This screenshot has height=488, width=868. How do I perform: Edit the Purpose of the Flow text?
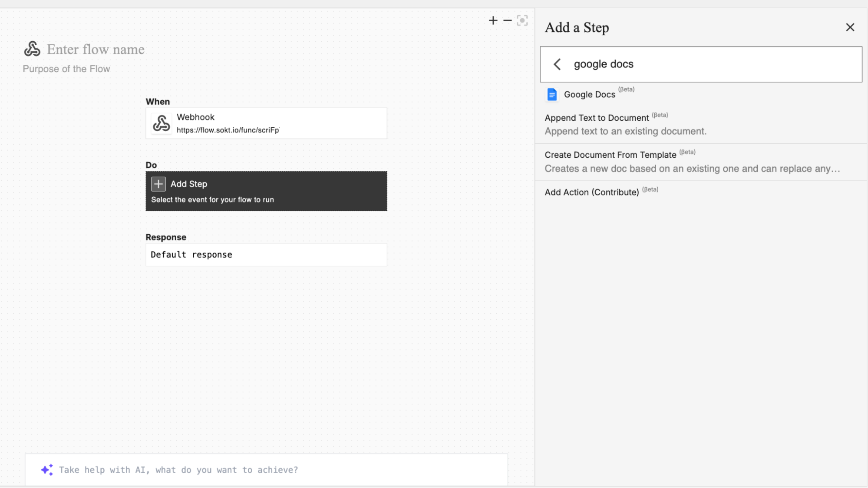66,69
